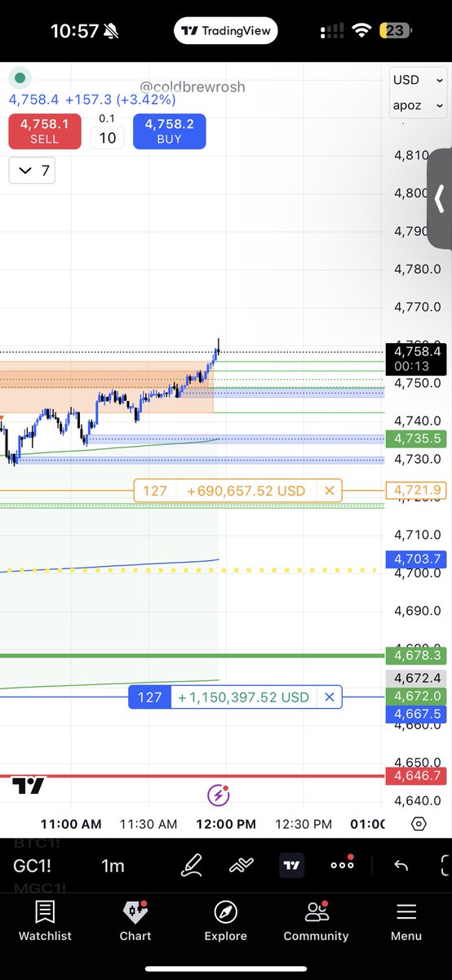
Task: Undo the last chart action
Action: click(x=401, y=866)
